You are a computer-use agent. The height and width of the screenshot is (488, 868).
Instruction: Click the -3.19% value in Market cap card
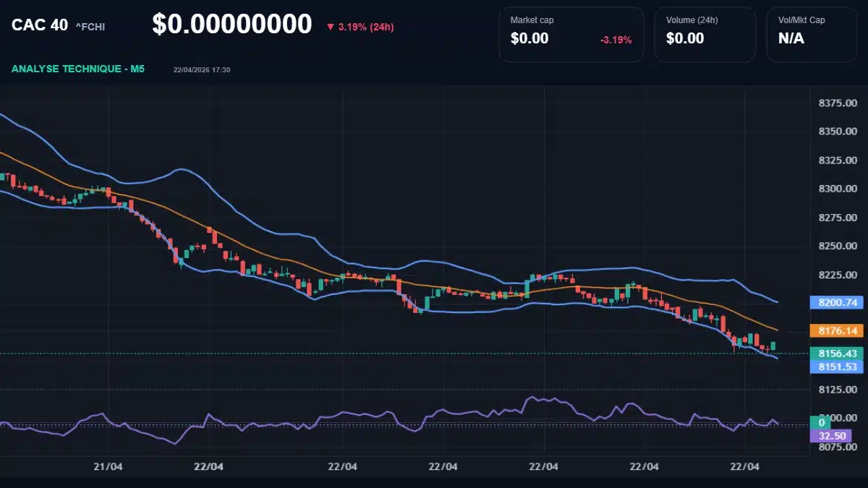[x=616, y=40]
